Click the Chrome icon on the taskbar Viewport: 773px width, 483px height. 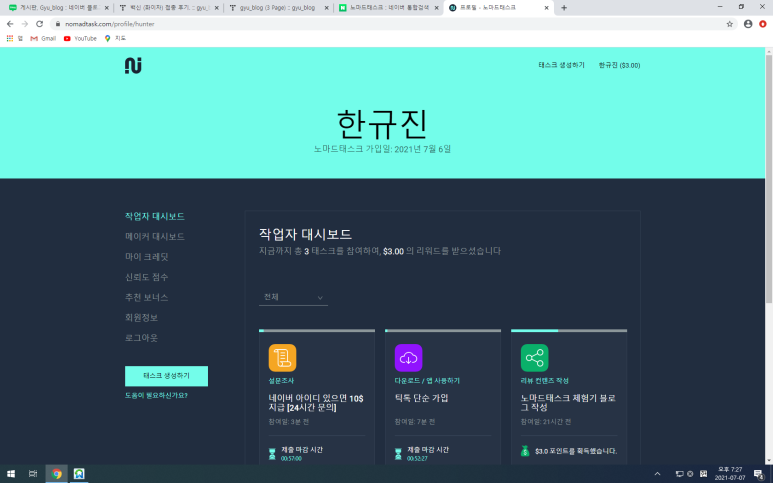[x=57, y=474]
